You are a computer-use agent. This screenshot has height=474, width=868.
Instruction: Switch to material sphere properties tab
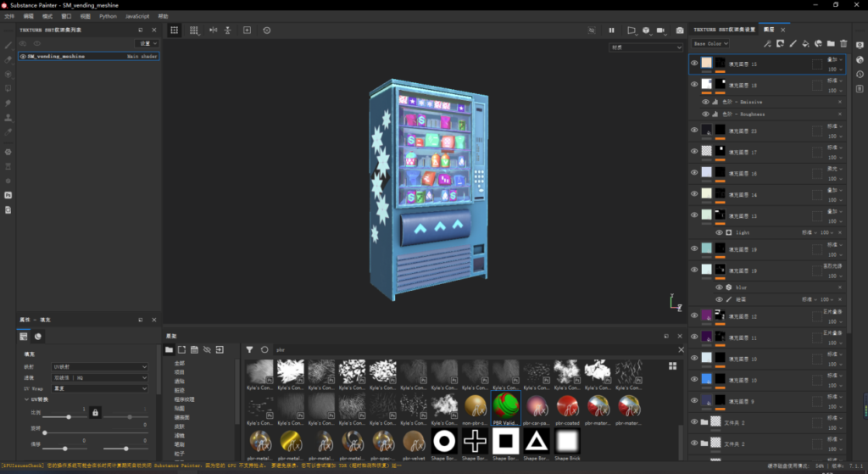pyautogui.click(x=37, y=336)
